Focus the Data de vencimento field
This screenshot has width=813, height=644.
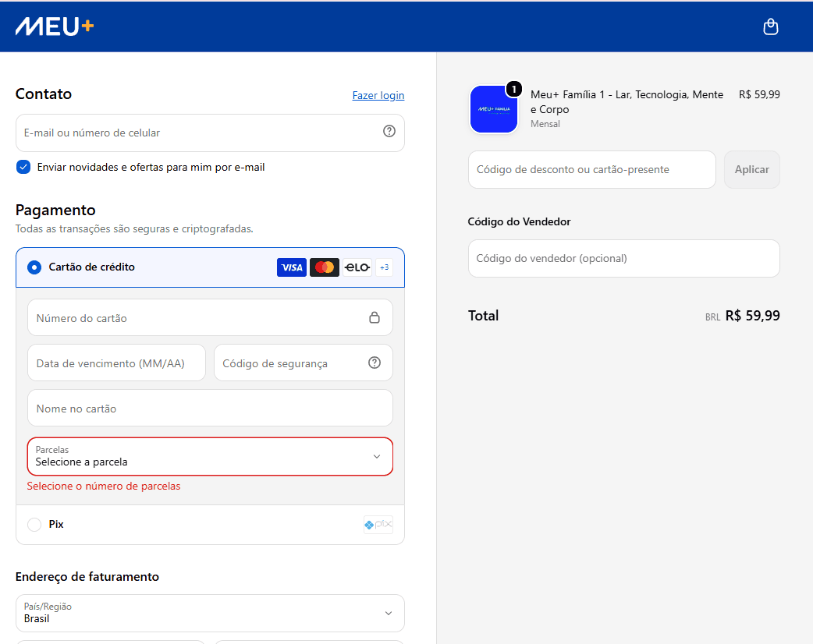tap(117, 363)
